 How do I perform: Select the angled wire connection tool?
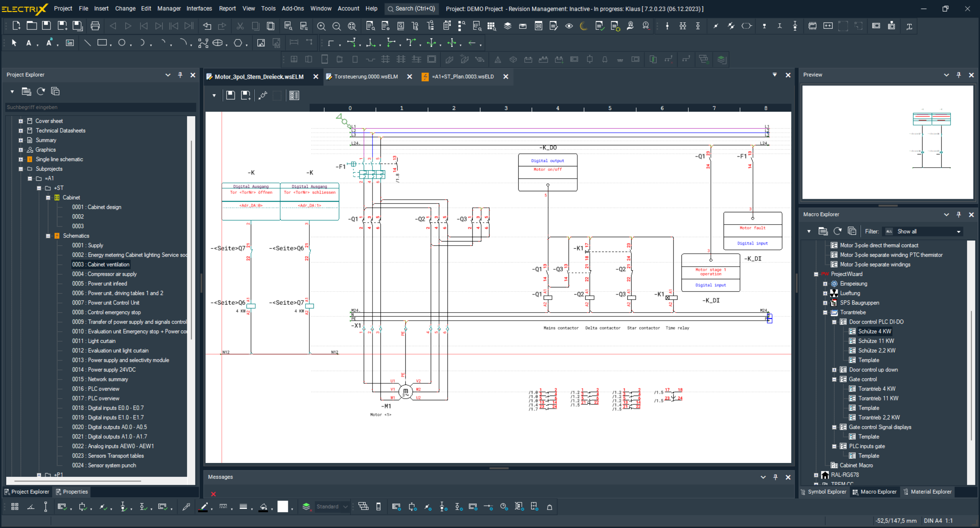pos(331,43)
